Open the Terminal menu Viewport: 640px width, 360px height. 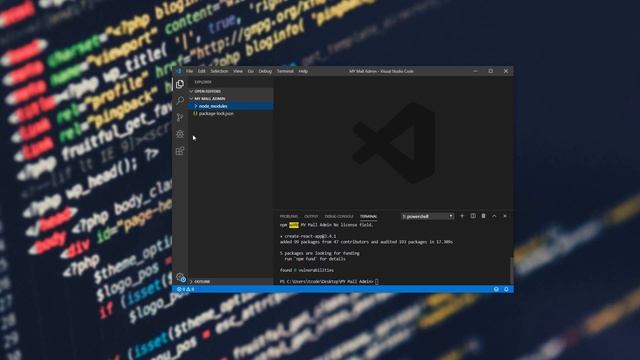point(285,71)
